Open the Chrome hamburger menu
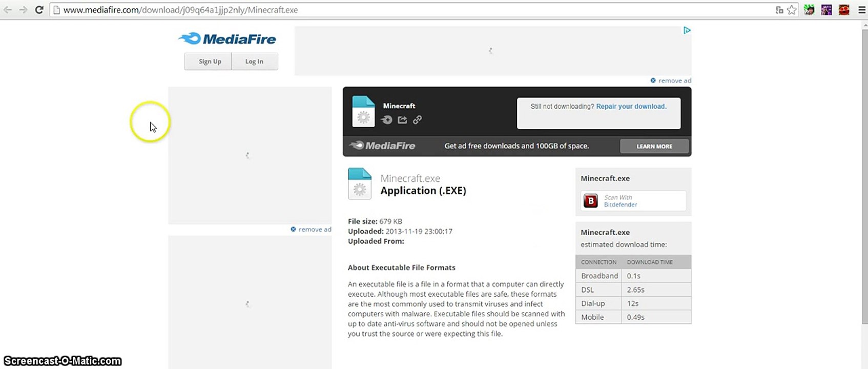Viewport: 868px width, 369px height. pos(861,10)
